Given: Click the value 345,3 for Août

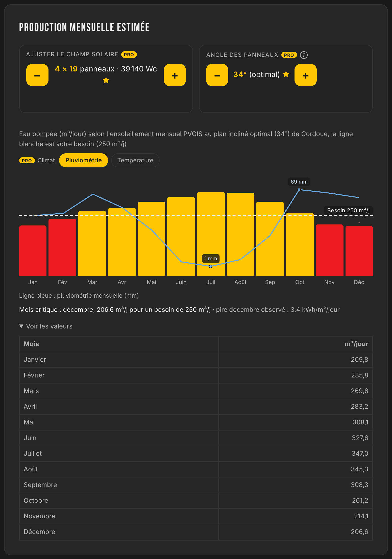Looking at the screenshot, I should pyautogui.click(x=360, y=469).
